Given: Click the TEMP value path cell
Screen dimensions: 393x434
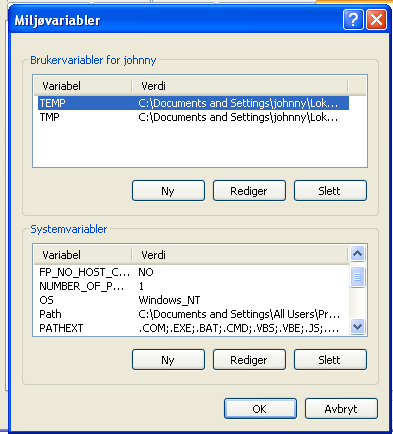Looking at the screenshot, I should (x=238, y=103).
